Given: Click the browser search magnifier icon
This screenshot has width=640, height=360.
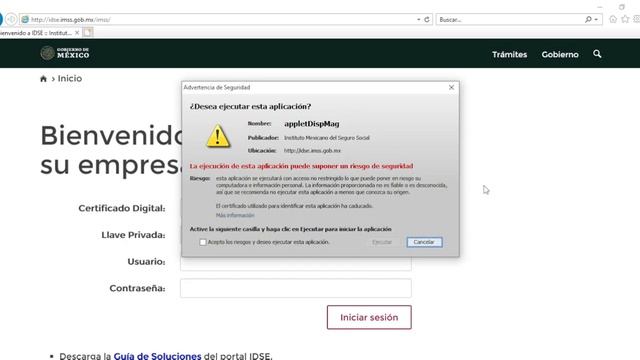Looking at the screenshot, I should 588,19.
